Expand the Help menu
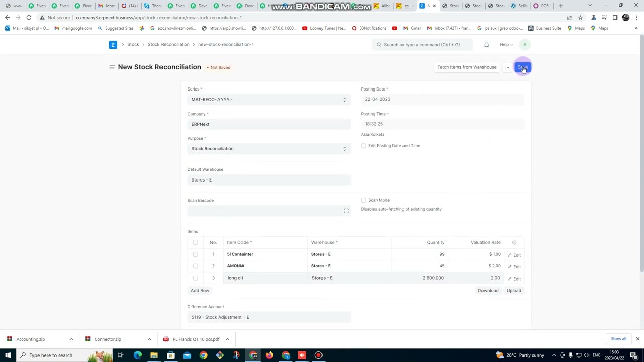The width and height of the screenshot is (644, 362). coord(506,45)
